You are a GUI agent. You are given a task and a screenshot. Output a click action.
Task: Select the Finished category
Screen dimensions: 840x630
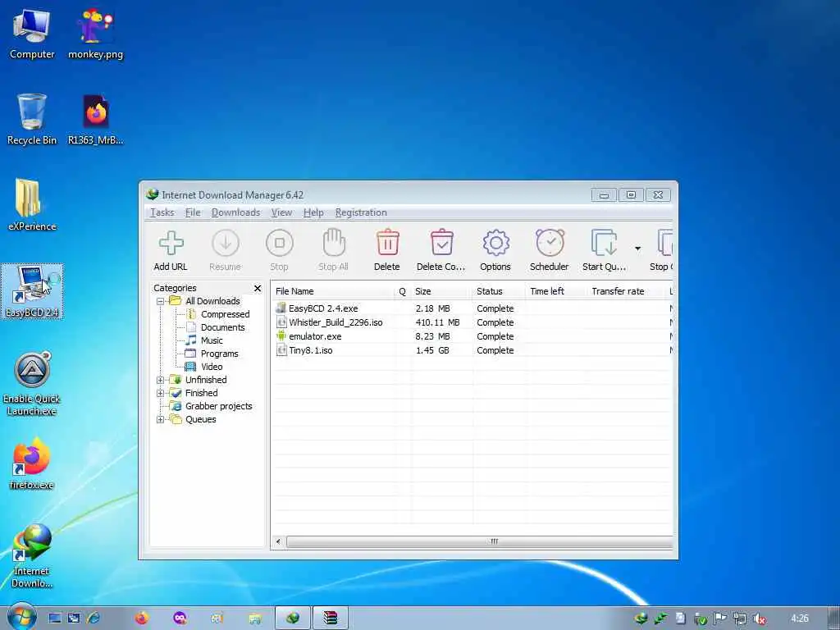(202, 393)
